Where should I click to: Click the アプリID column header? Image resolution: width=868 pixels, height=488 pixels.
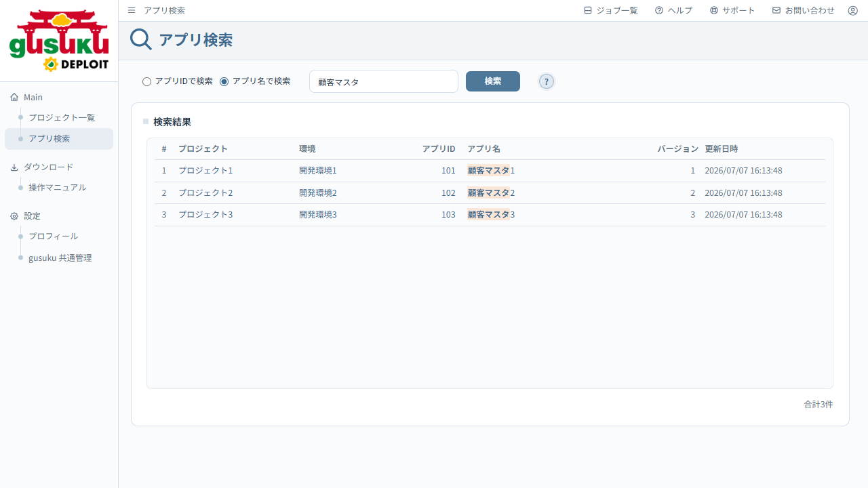click(x=439, y=148)
